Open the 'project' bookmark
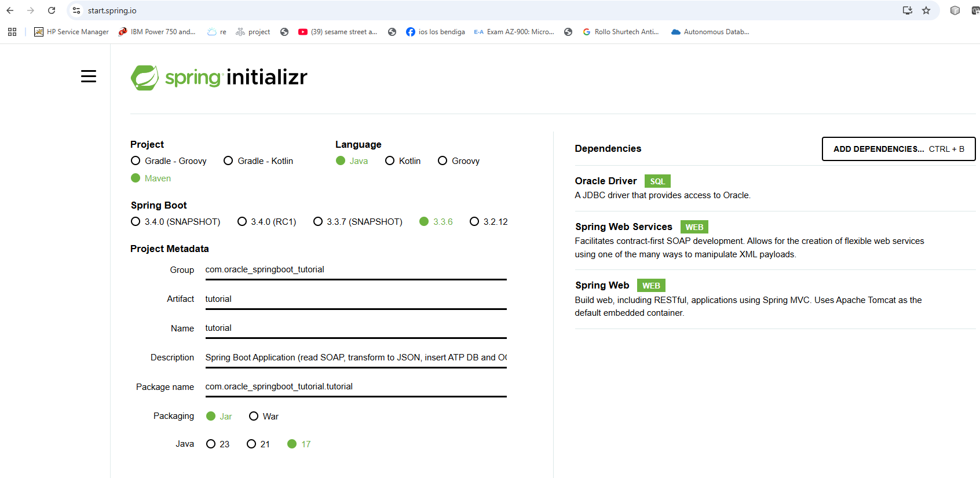 [x=253, y=32]
